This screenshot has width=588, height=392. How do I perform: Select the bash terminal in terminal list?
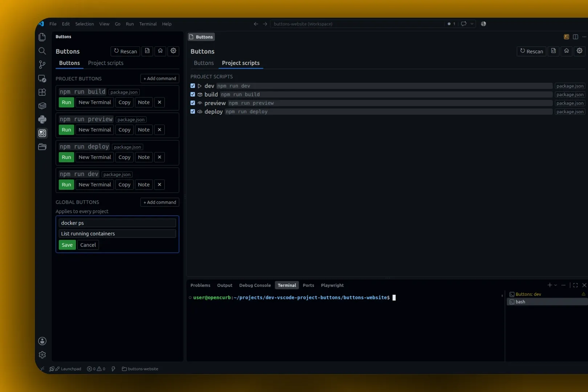point(547,302)
